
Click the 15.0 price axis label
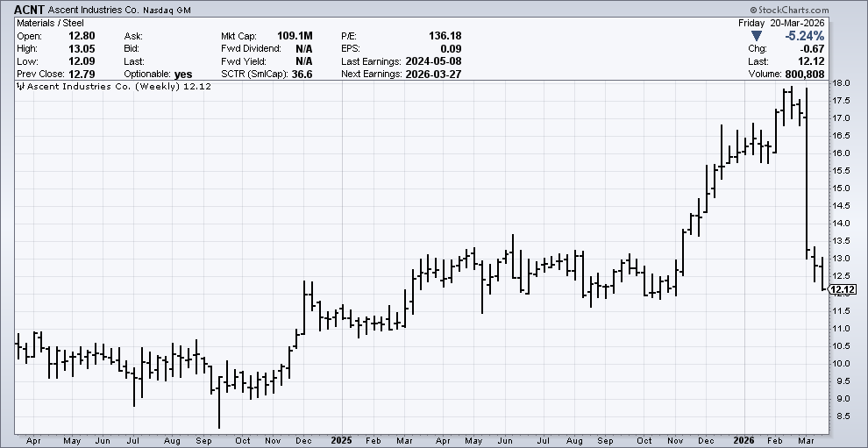[x=842, y=188]
